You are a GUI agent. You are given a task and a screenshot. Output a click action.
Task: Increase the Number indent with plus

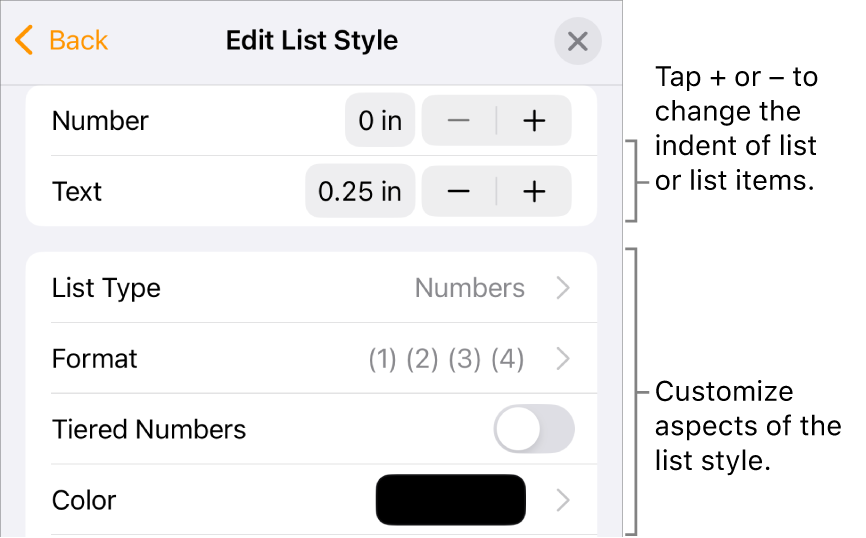[x=535, y=121]
